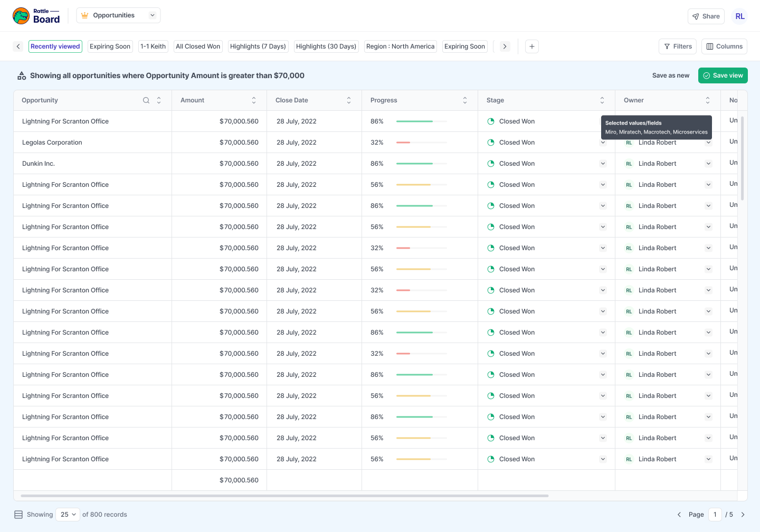Image resolution: width=760 pixels, height=532 pixels.
Task: Sort by Amount column
Action: (254, 100)
